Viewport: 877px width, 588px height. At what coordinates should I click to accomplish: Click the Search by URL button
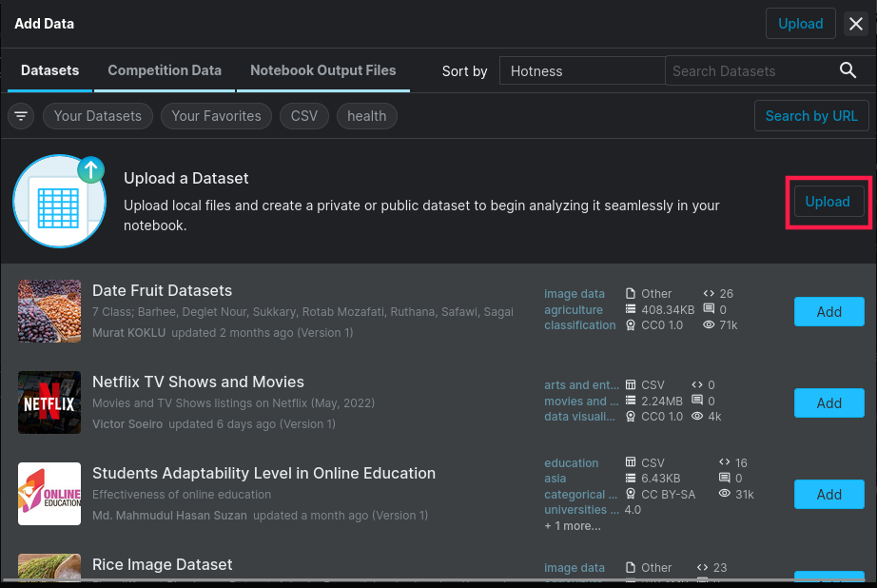(x=810, y=115)
